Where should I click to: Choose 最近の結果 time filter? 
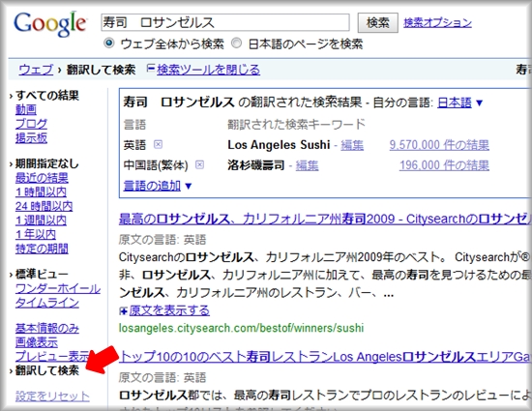coord(42,178)
